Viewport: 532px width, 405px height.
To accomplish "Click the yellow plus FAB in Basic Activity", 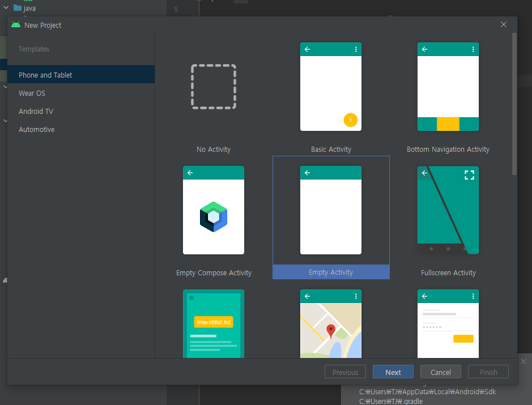I will click(351, 120).
